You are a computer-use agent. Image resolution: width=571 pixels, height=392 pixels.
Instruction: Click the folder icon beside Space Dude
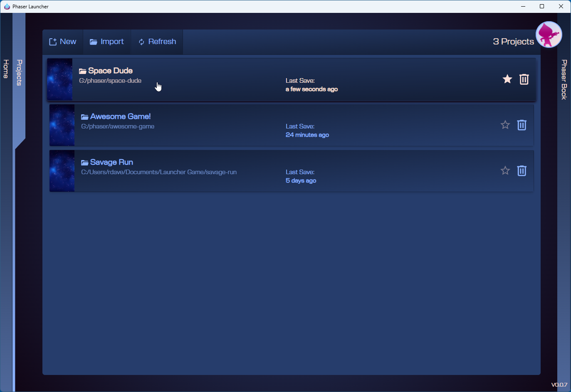[83, 70]
